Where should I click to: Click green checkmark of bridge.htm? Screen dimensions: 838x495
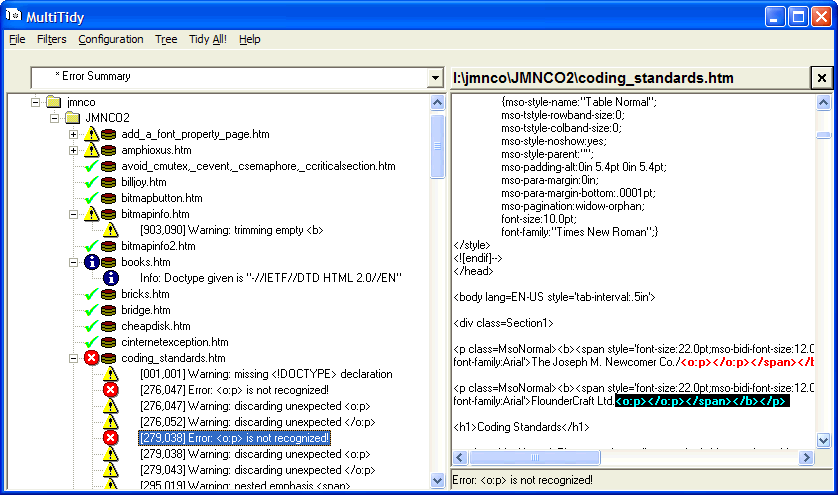pyautogui.click(x=91, y=310)
